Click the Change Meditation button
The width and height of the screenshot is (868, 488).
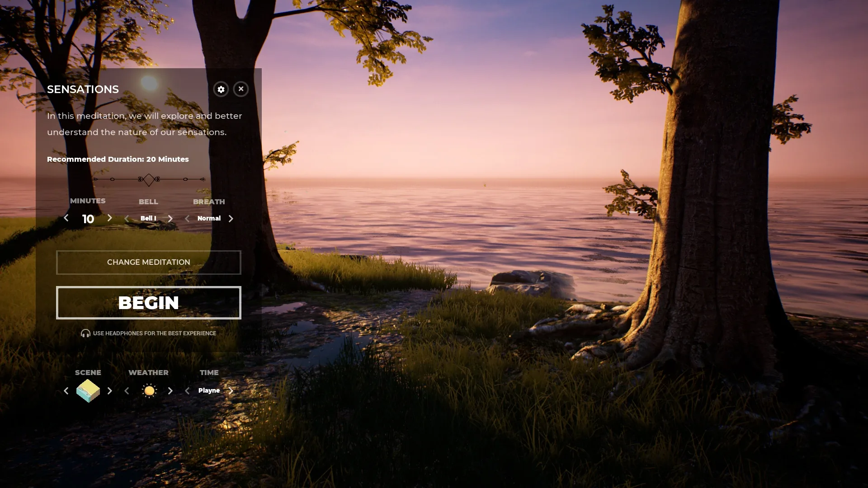tap(148, 262)
